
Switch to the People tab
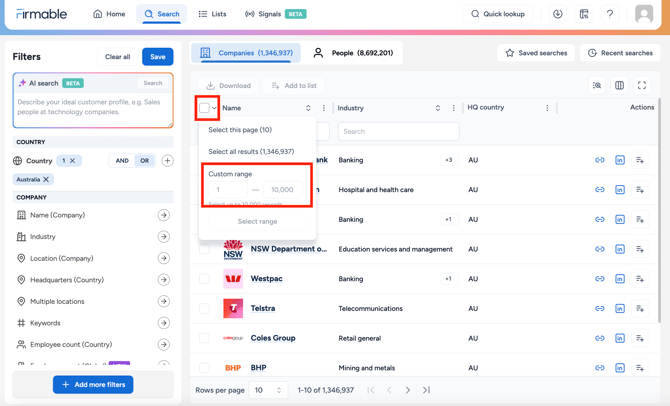tap(353, 53)
